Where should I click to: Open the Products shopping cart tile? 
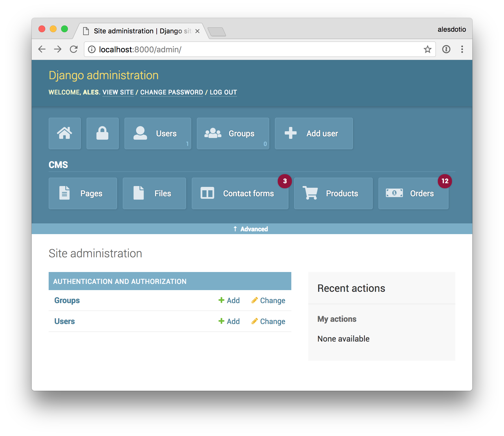coord(333,193)
